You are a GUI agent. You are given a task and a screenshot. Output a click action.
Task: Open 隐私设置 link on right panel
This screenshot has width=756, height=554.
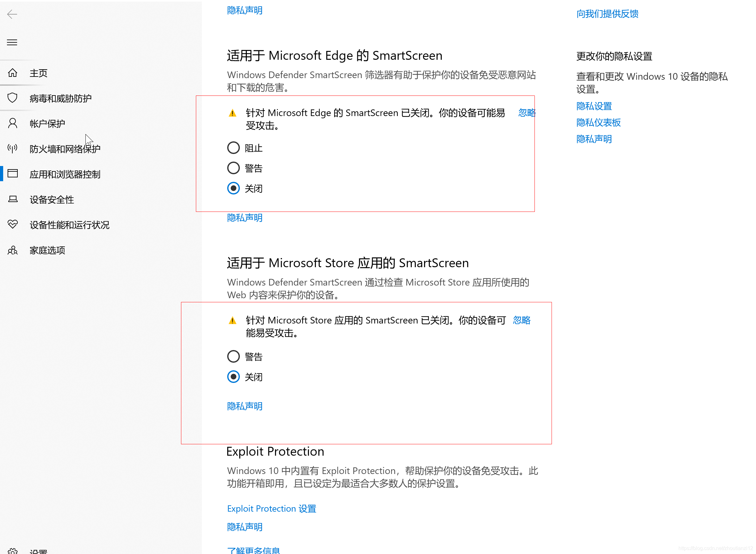pyautogui.click(x=594, y=106)
